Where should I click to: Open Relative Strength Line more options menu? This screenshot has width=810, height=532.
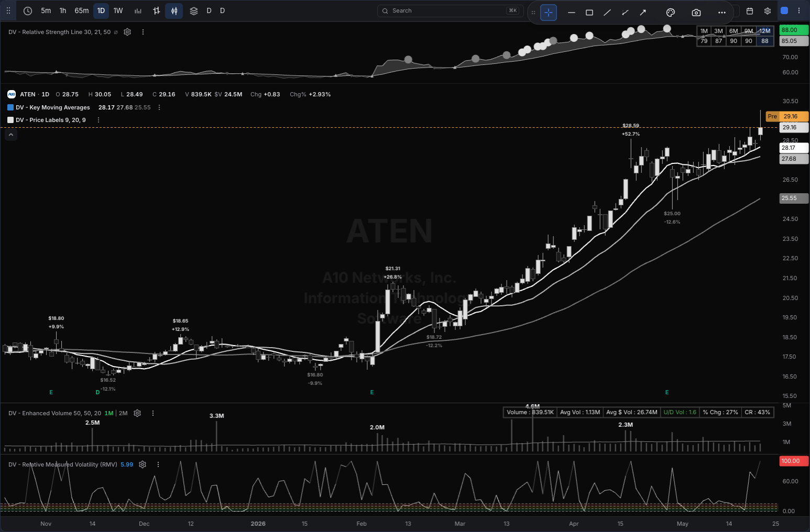click(x=143, y=32)
